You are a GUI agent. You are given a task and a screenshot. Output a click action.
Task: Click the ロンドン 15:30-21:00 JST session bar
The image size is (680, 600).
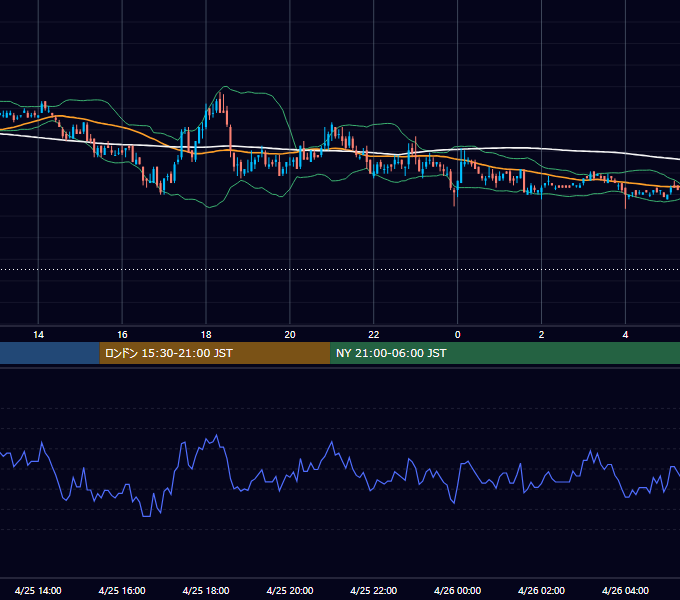215,353
